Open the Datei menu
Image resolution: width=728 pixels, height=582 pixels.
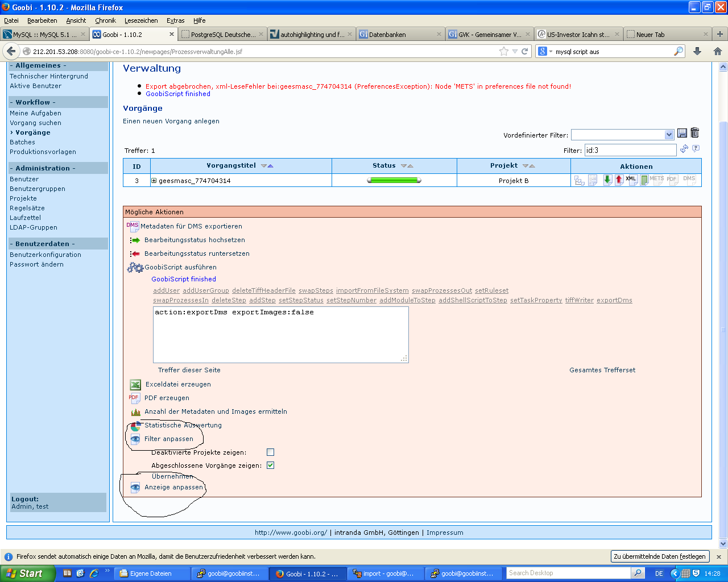click(11, 20)
